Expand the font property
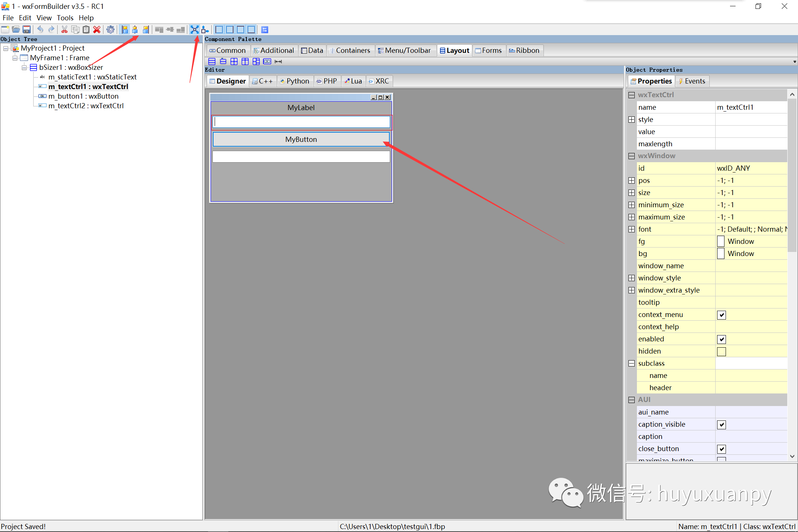798x532 pixels. pos(632,229)
